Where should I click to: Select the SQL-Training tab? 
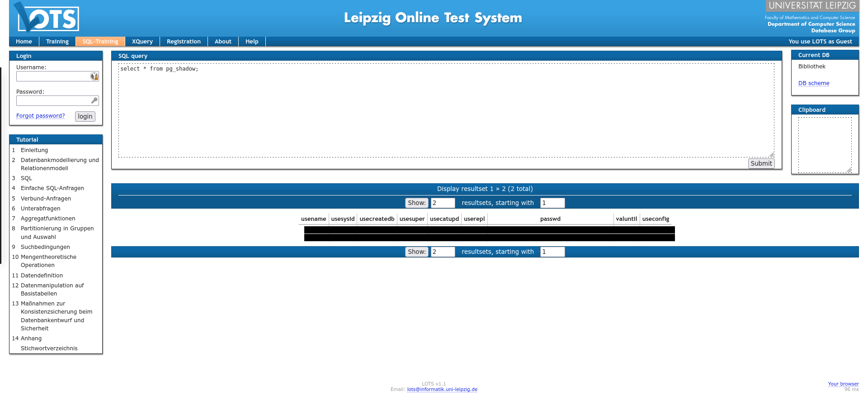[100, 42]
